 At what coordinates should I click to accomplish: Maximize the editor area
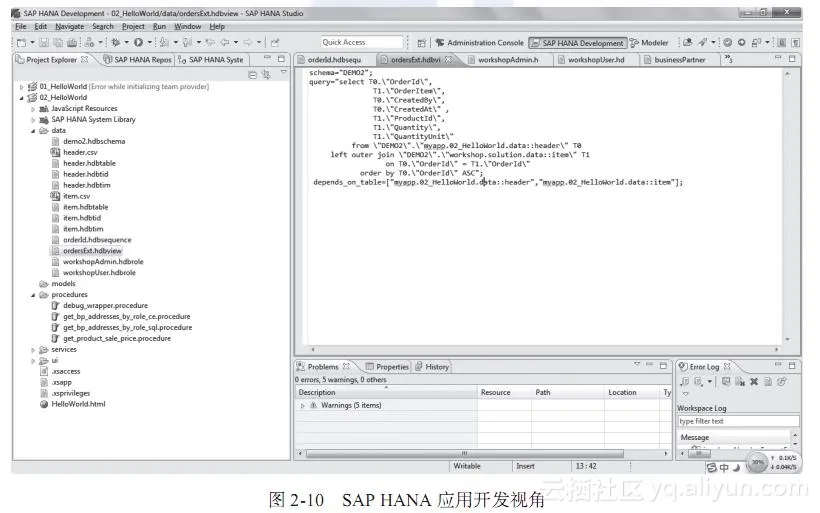[792, 59]
